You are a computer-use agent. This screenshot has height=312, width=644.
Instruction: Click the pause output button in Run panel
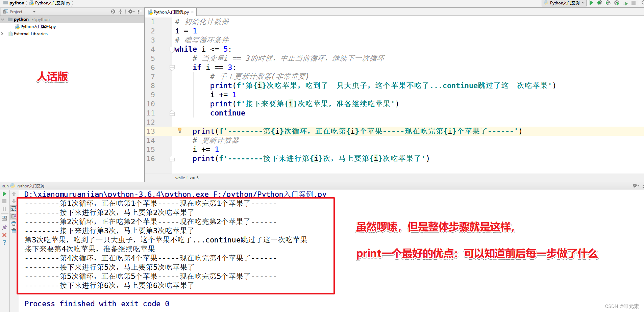click(4, 209)
